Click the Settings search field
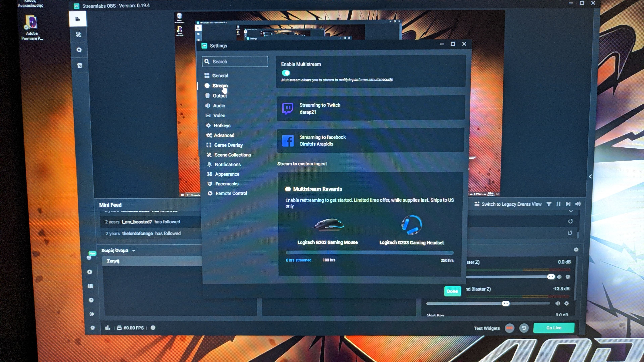The height and width of the screenshot is (362, 644). pyautogui.click(x=235, y=62)
